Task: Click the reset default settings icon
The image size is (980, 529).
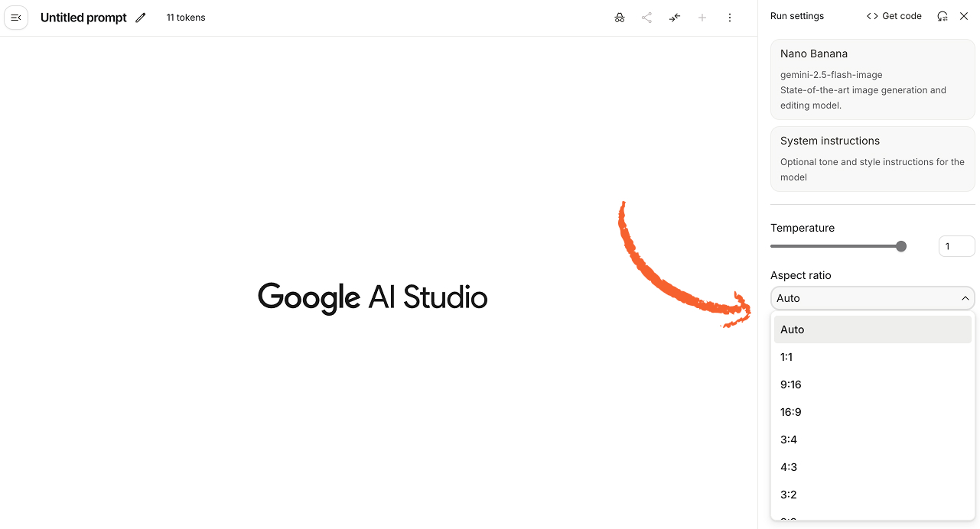Action: (943, 16)
